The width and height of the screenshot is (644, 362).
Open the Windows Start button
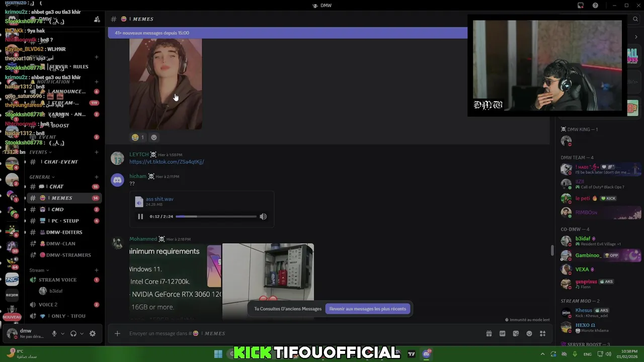[x=218, y=354]
